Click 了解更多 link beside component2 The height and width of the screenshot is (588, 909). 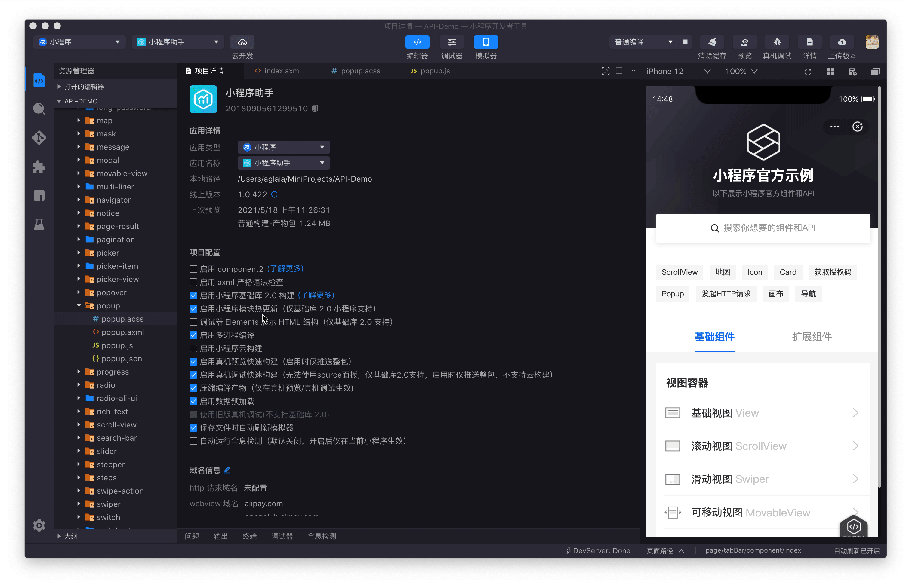pyautogui.click(x=285, y=268)
